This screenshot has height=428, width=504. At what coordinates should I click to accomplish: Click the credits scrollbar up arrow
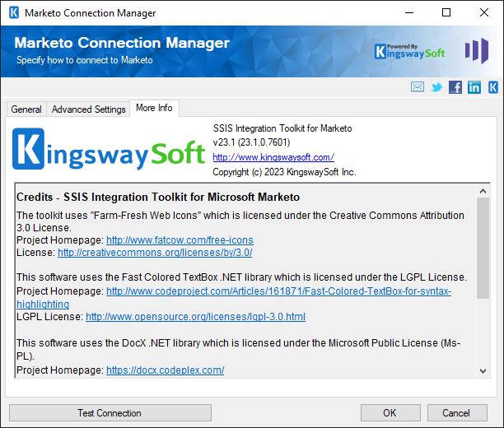tap(483, 191)
